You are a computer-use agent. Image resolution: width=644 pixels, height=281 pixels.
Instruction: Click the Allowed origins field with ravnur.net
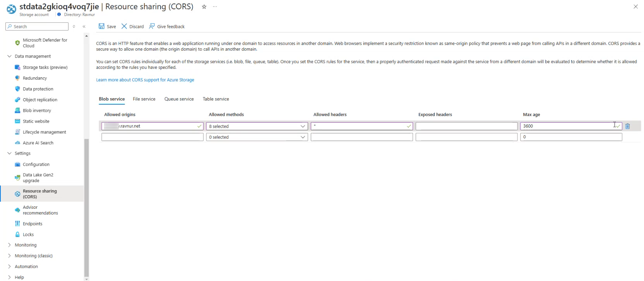click(152, 126)
